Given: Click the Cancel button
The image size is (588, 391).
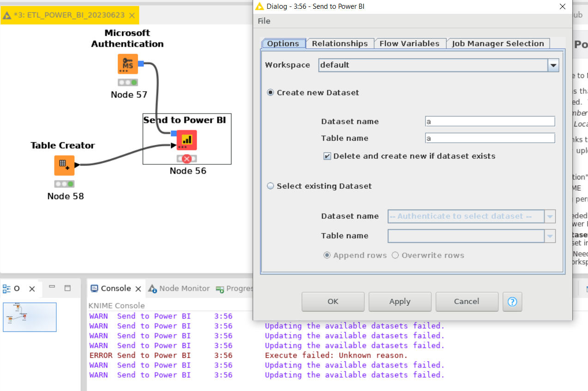Looking at the screenshot, I should click(x=467, y=301).
